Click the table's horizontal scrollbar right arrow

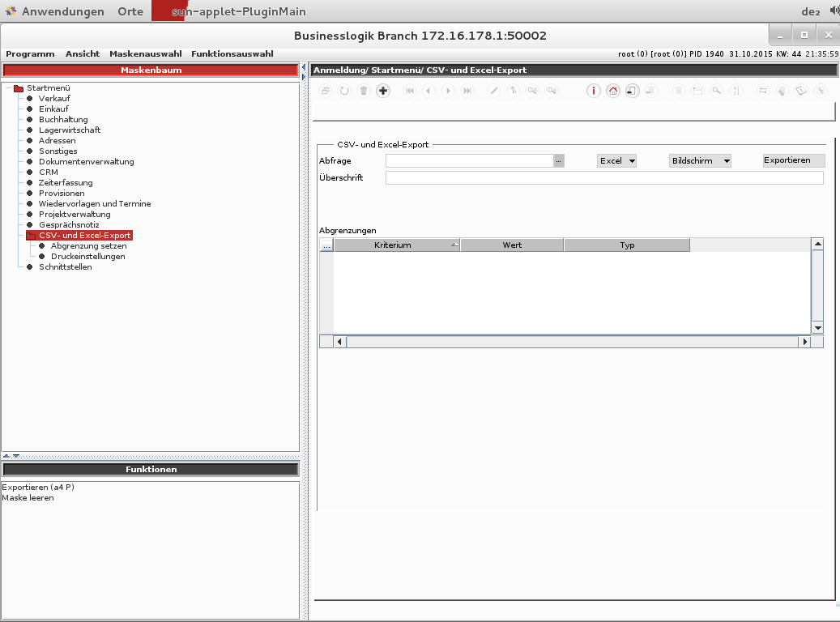pos(804,343)
